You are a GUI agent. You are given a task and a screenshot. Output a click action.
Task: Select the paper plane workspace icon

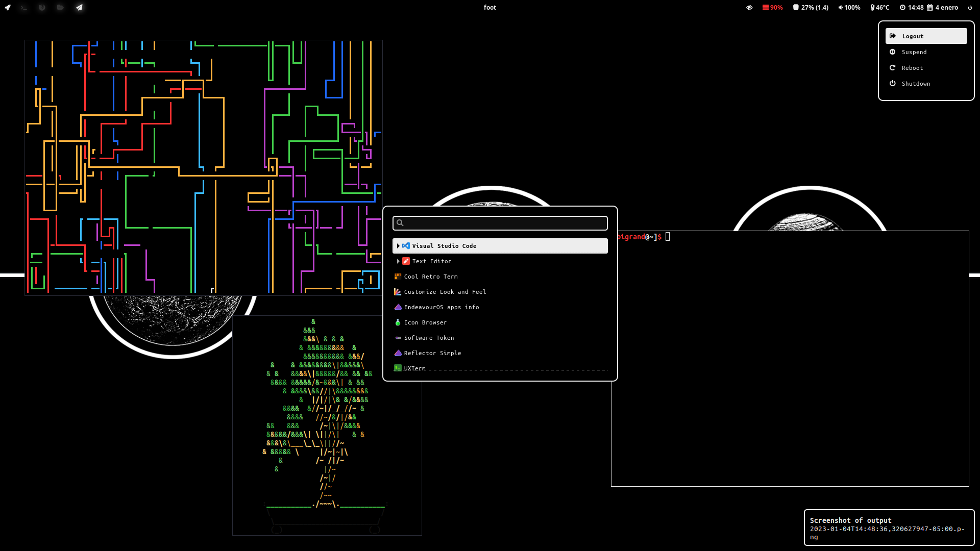79,8
